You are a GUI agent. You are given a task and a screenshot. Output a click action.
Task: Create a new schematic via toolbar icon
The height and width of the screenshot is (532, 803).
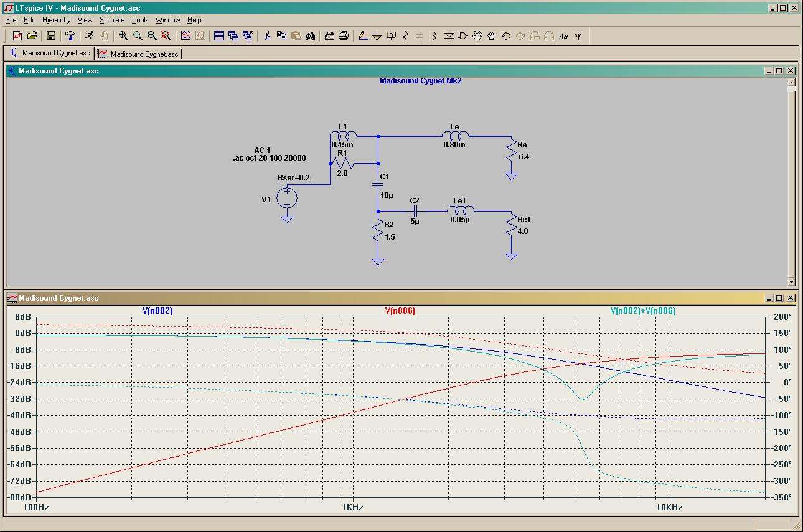[x=17, y=36]
